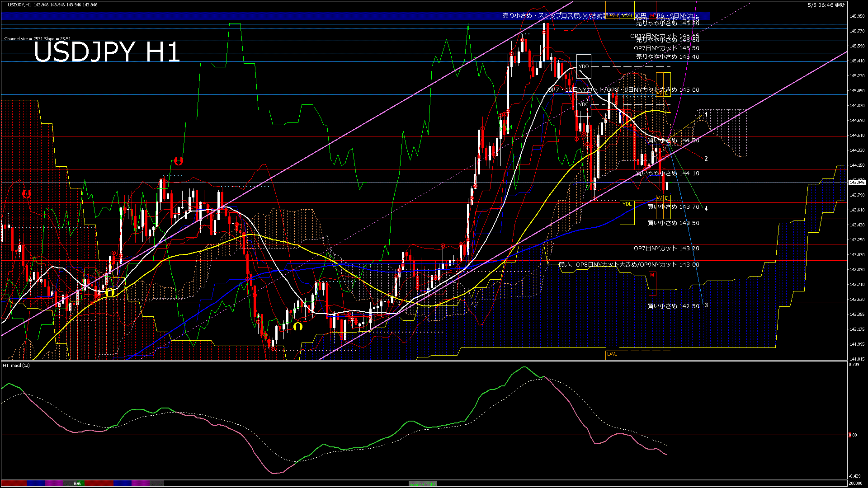This screenshot has width=868, height=488.
Task: Toggle the macd ON indicator label
Action: (x=423, y=484)
